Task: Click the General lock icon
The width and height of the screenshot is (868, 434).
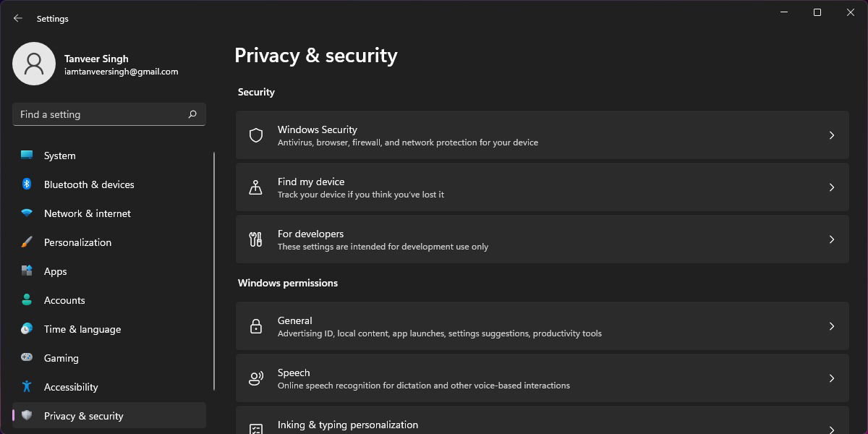Action: [256, 326]
